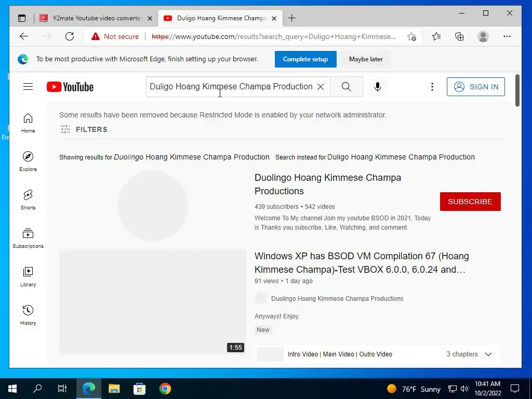Click the Edge logo in setup banner
Screen dimensions: 532x399
pos(23,59)
